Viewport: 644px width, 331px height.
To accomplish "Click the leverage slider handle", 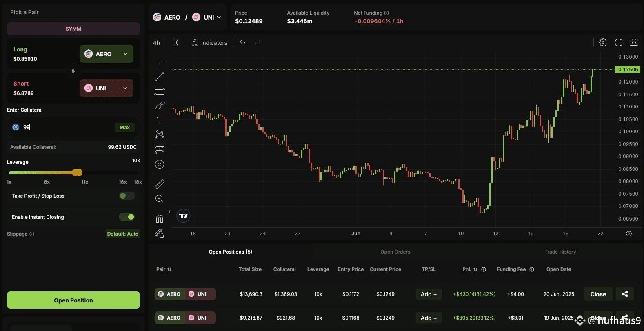I will tap(77, 172).
